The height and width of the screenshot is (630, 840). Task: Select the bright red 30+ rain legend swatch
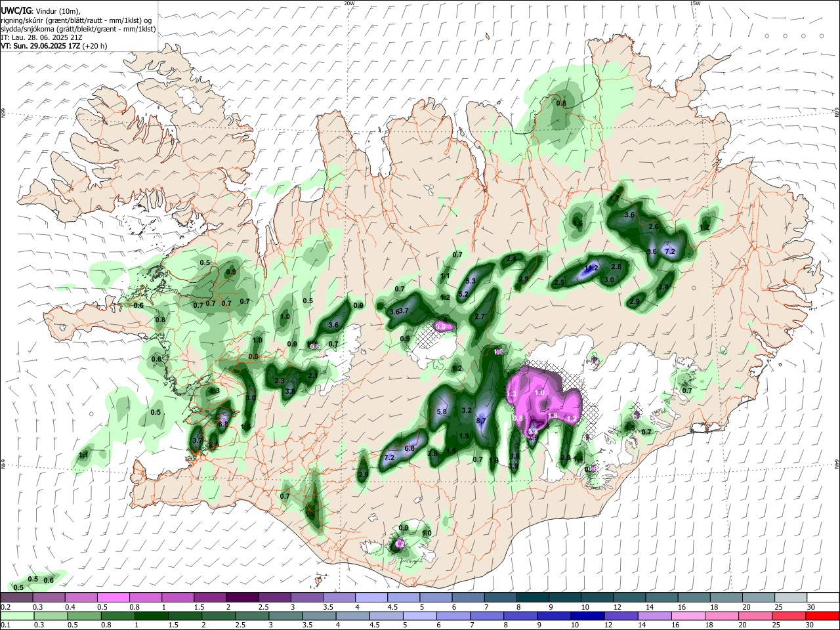coord(822,616)
